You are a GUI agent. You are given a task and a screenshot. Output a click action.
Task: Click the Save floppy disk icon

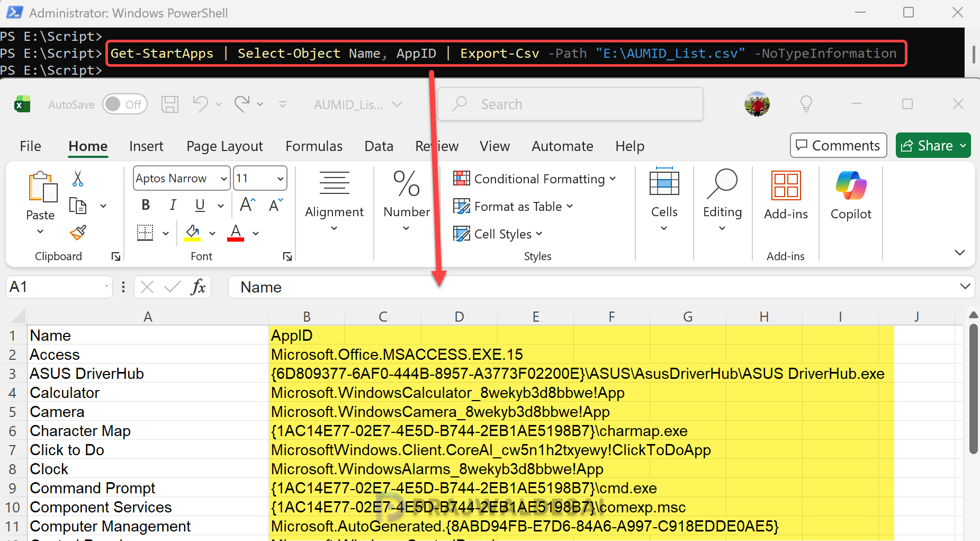click(170, 104)
